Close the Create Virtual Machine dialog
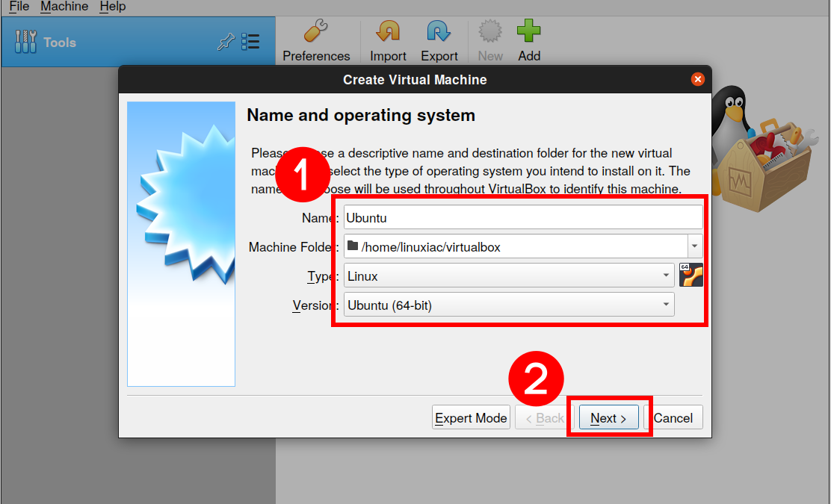 point(697,79)
